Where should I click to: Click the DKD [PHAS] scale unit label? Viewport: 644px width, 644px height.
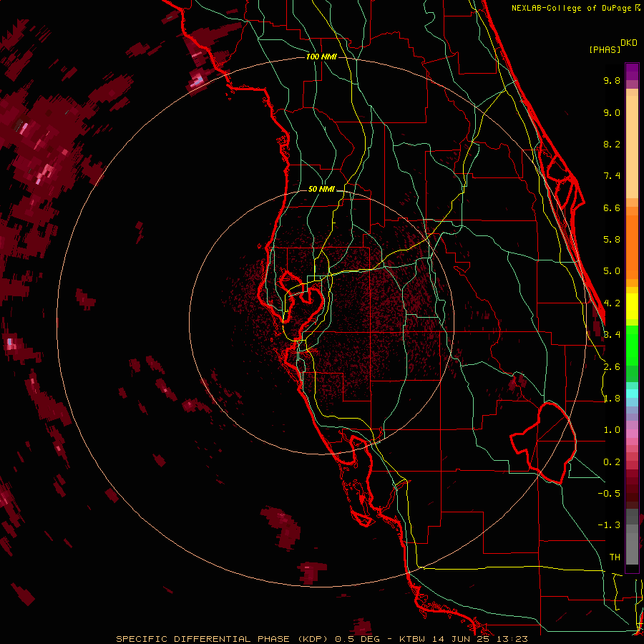point(613,47)
